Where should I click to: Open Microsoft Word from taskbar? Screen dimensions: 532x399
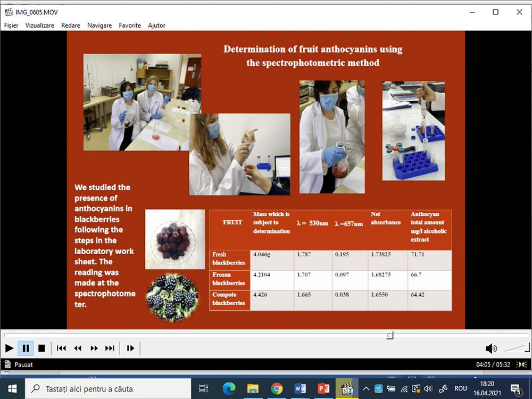(x=300, y=389)
